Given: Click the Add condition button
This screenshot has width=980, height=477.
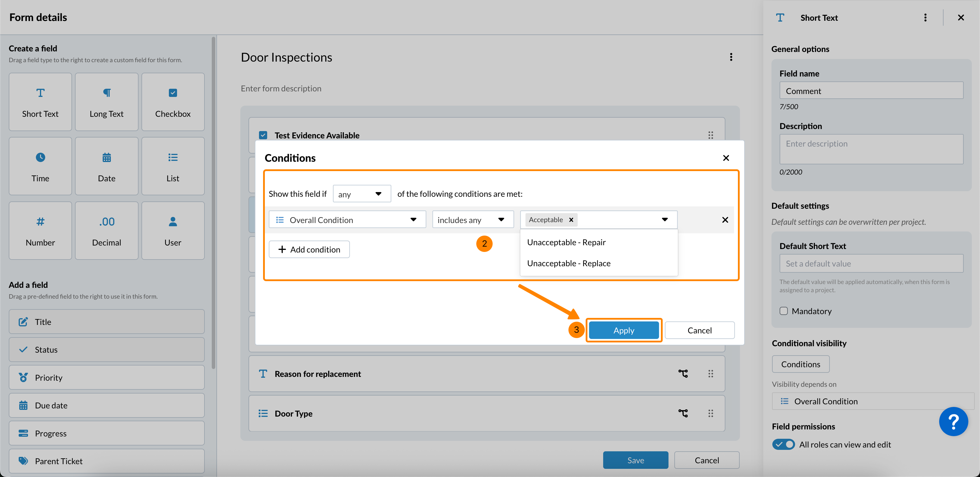Looking at the screenshot, I should (309, 249).
